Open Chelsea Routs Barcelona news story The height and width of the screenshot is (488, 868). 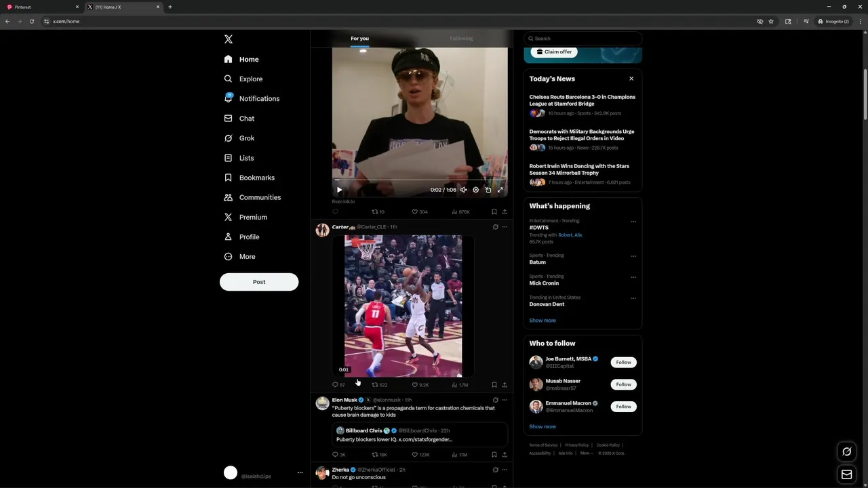pos(583,100)
